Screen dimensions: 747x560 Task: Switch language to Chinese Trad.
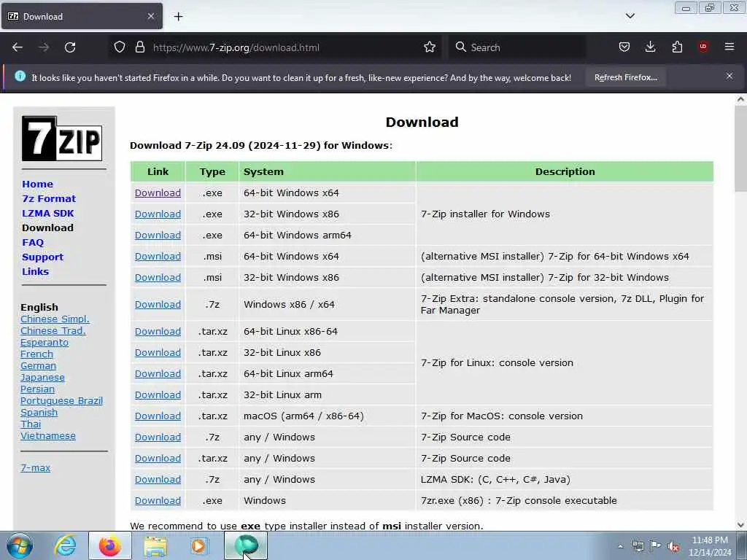click(x=53, y=330)
